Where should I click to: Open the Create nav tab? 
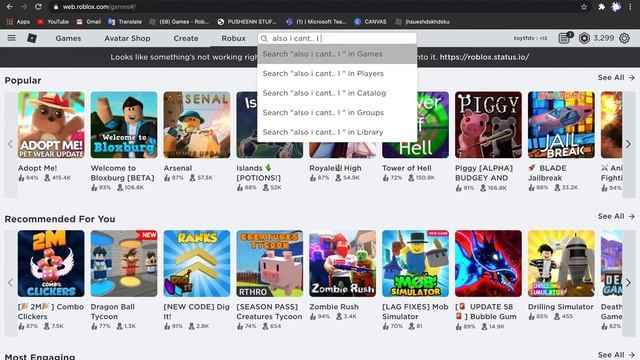[x=186, y=38]
